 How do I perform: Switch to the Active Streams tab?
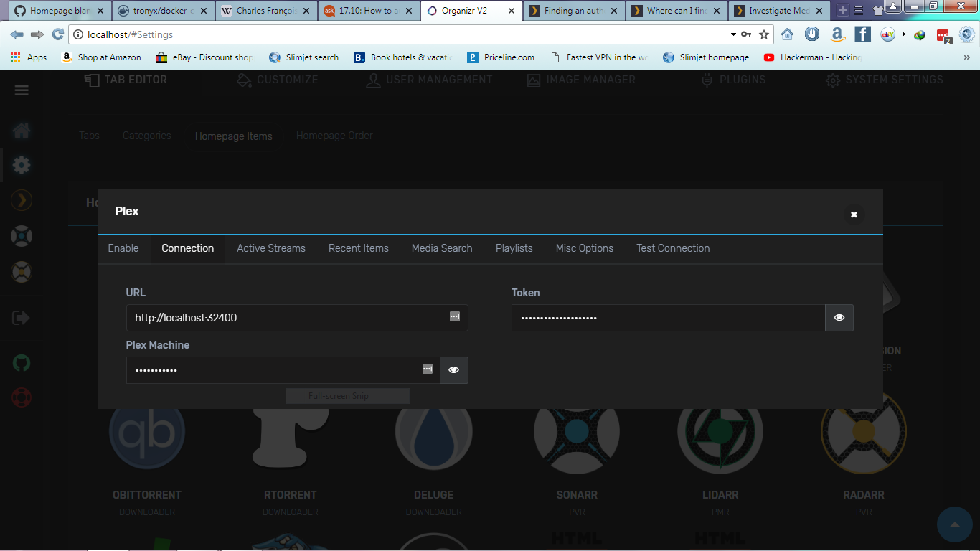[x=270, y=248]
